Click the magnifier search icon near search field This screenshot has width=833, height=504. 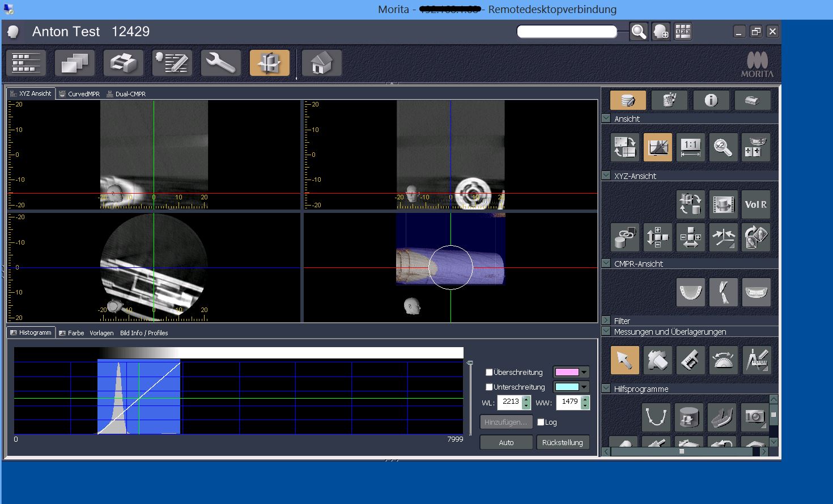pyautogui.click(x=639, y=32)
